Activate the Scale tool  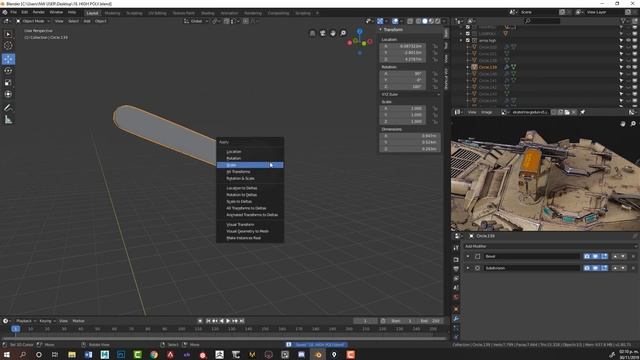pyautogui.click(x=8, y=82)
